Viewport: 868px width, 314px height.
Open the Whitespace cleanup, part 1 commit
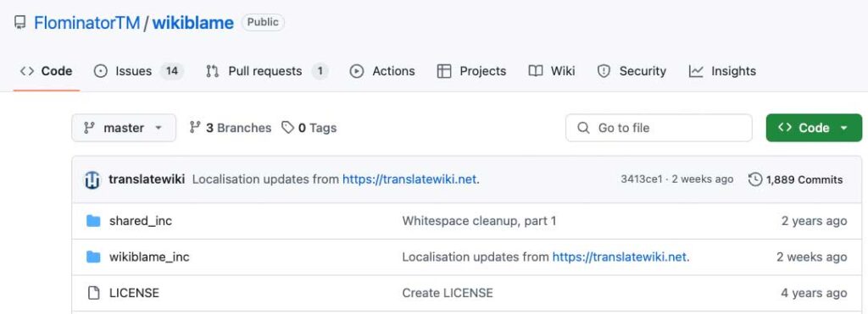click(480, 221)
